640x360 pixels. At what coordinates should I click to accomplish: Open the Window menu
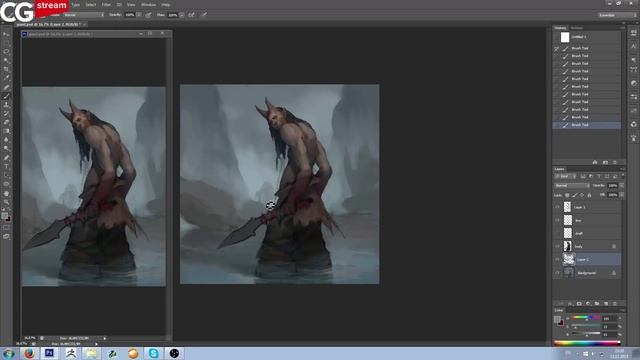(x=149, y=4)
